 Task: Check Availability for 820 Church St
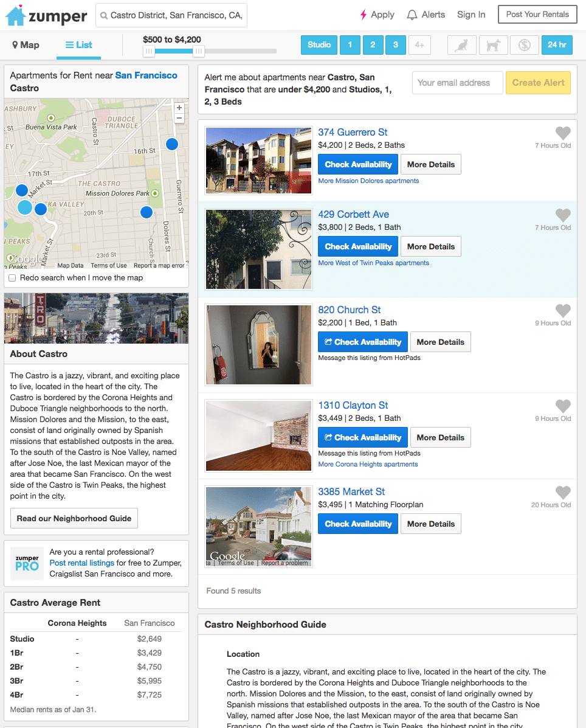pyautogui.click(x=363, y=342)
